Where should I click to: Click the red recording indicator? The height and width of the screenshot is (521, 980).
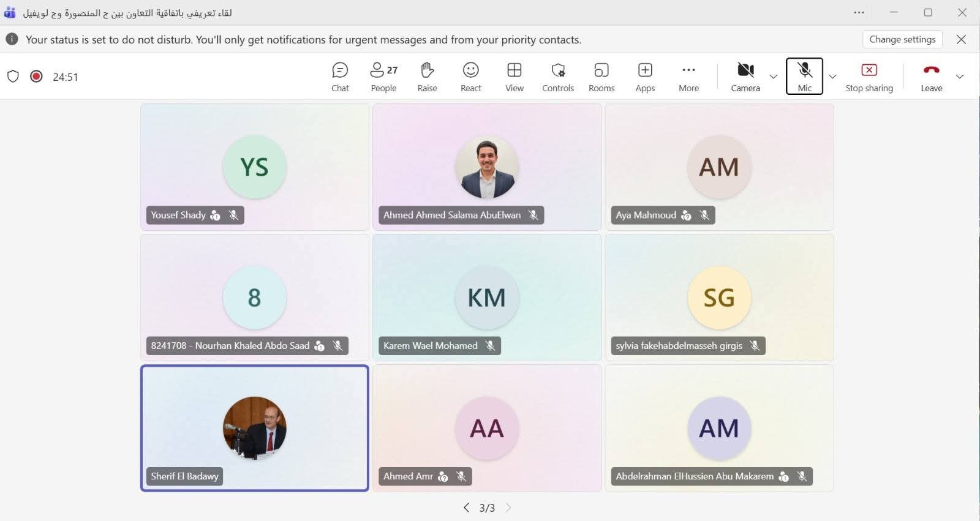[x=36, y=77]
